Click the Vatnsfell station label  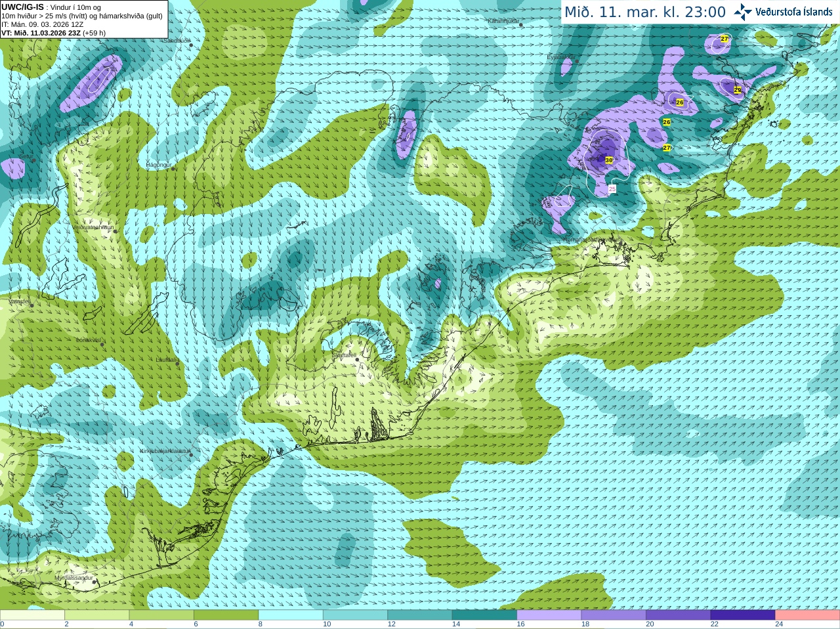20,301
